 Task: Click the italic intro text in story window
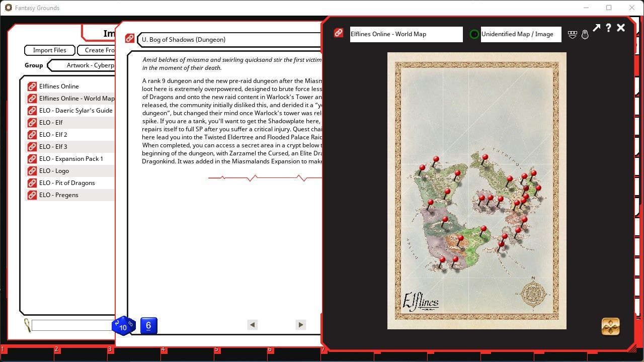point(232,64)
